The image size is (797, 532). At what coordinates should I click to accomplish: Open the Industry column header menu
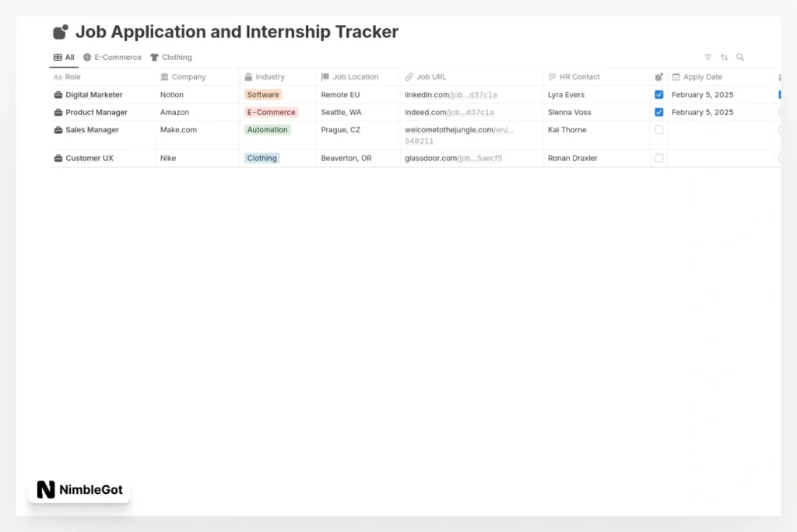click(x=269, y=77)
